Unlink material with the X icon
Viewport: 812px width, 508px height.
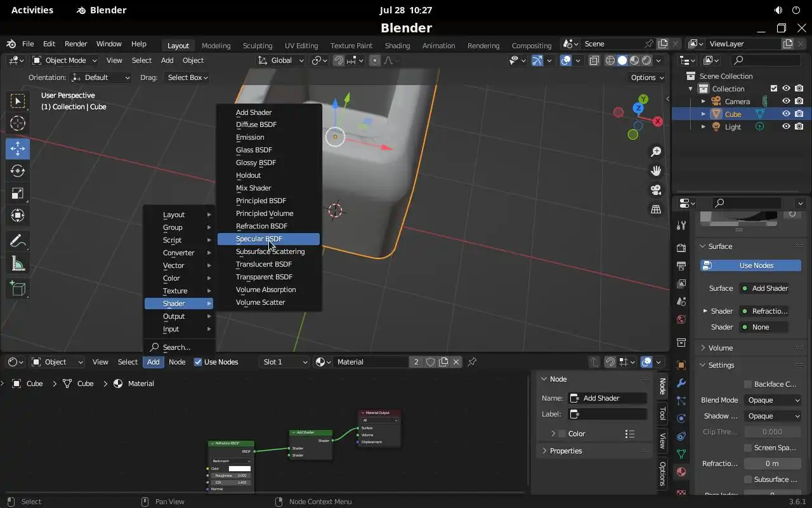point(457,362)
